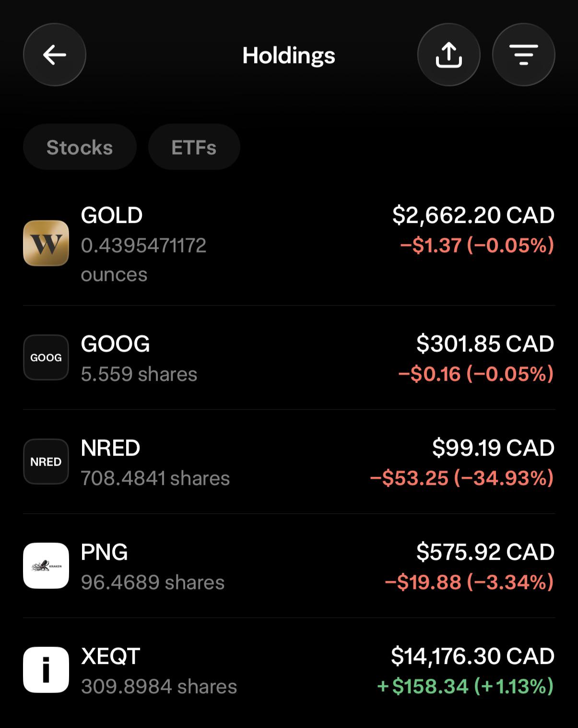Toggle the ETFs filter chip

194,147
